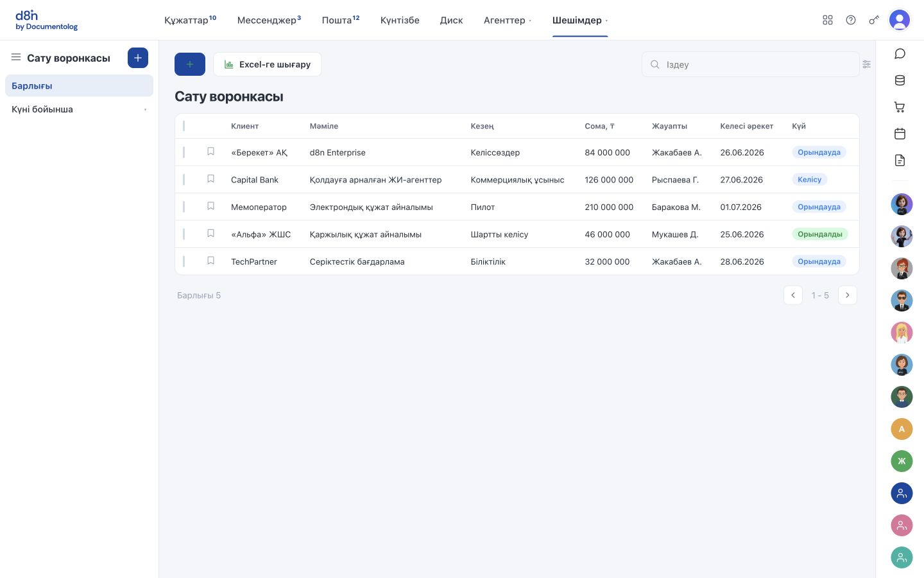
Task: Open the green 'Ж' contact avatar
Action: coord(902,461)
